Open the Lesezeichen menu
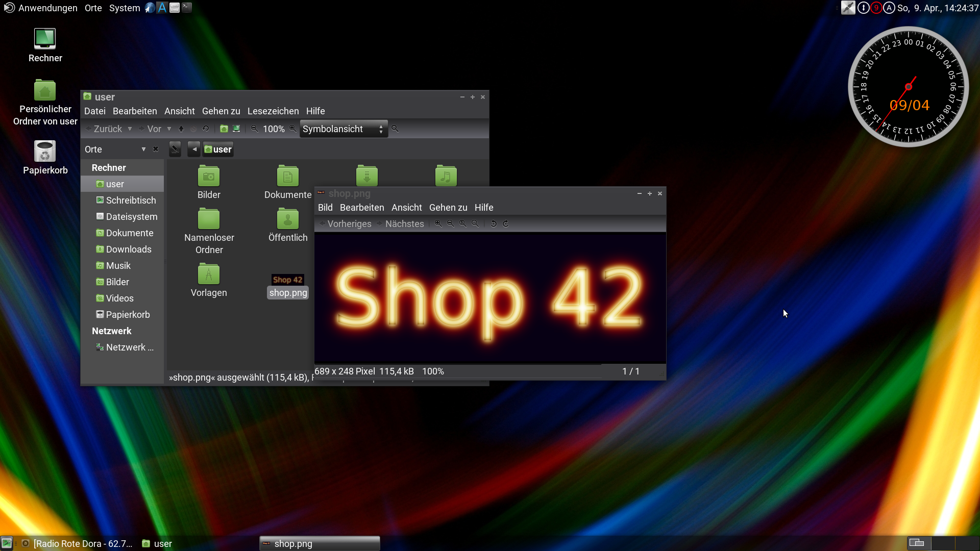Screen dimensions: 980x551 273,111
